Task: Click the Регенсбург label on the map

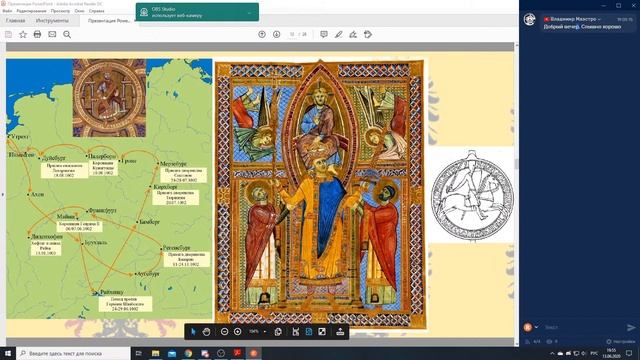Action: pyautogui.click(x=176, y=248)
